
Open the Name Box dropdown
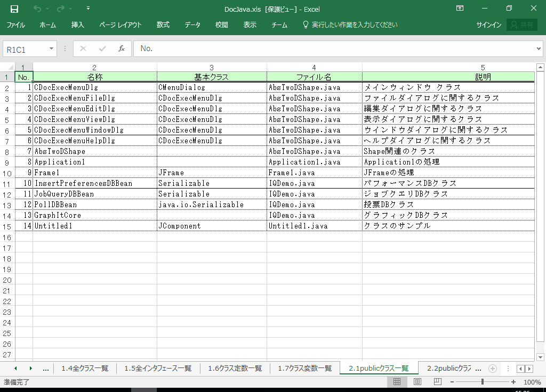point(52,49)
